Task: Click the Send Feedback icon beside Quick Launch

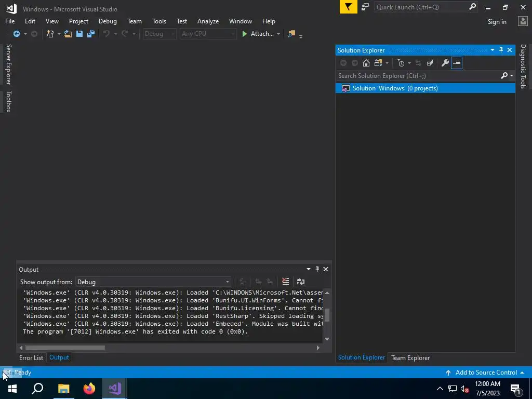Action: click(365, 7)
